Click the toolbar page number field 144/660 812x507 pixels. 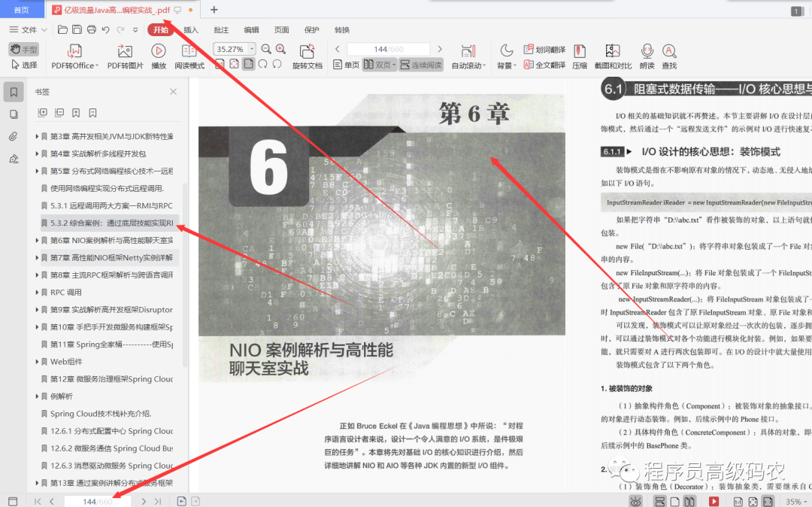(x=389, y=49)
